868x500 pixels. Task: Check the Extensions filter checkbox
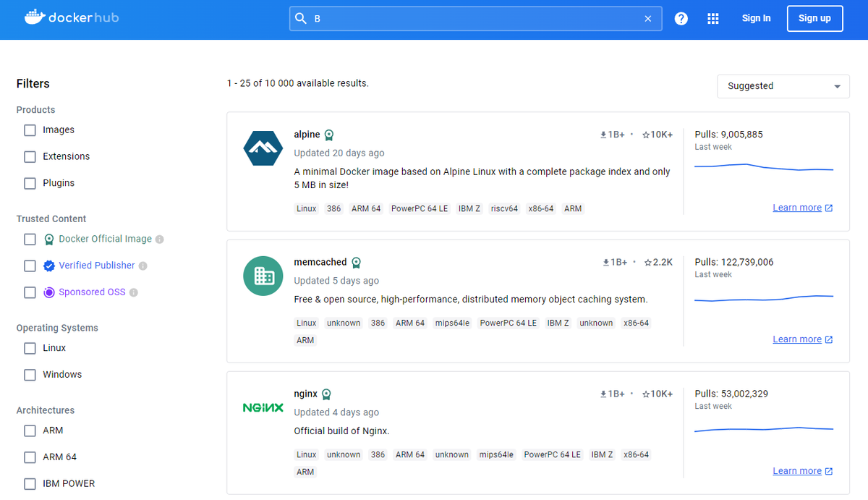(30, 157)
